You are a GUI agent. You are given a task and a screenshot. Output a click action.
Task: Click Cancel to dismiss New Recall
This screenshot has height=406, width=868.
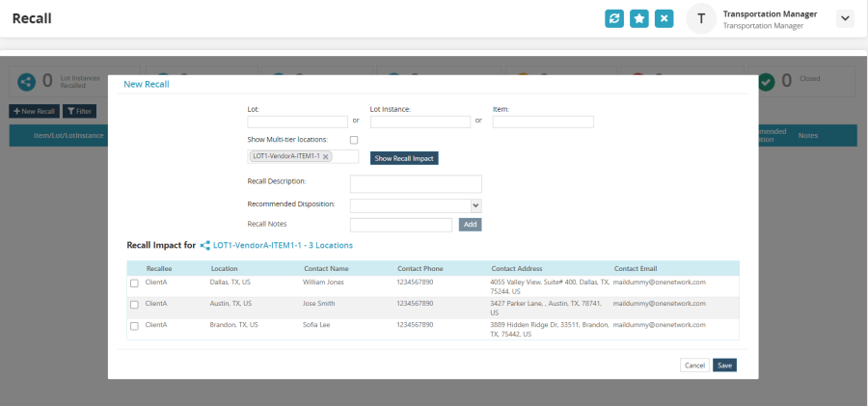click(x=693, y=365)
